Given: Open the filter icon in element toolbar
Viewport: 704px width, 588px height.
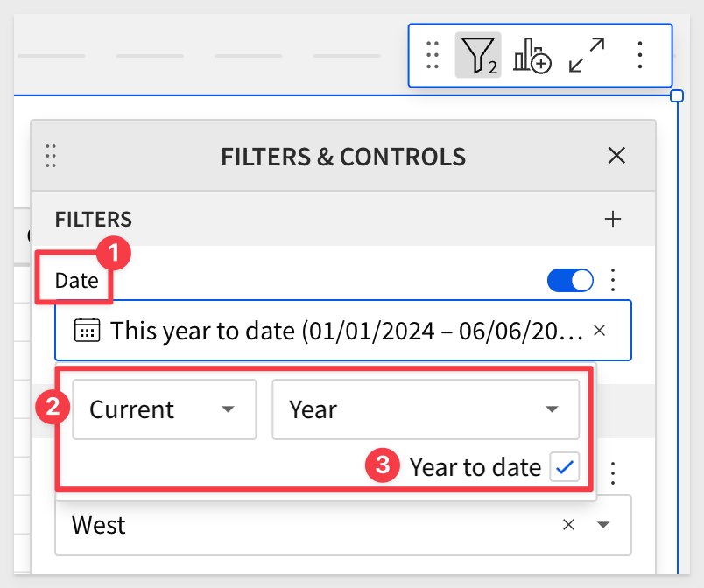Looking at the screenshot, I should (478, 55).
